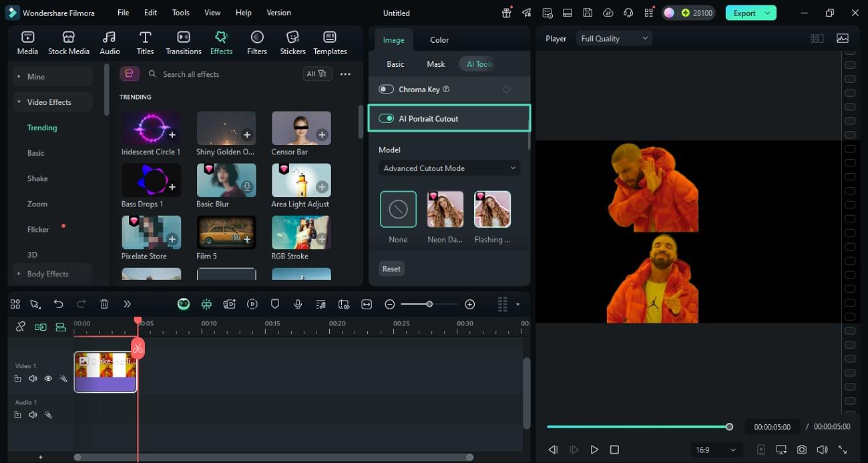Toggle Video 1 track visibility eye
Image resolution: width=868 pixels, height=463 pixels.
48,379
